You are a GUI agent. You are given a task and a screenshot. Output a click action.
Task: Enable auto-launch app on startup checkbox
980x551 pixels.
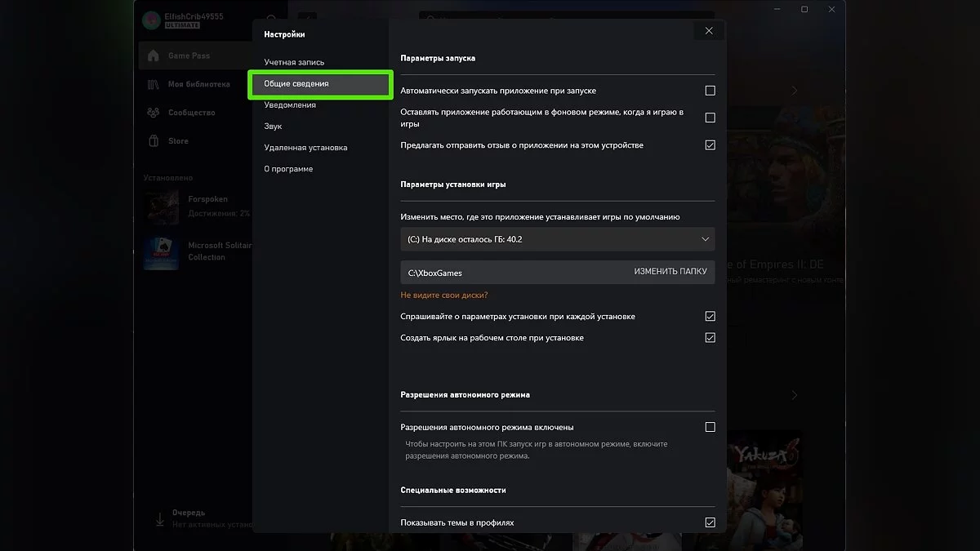(x=710, y=91)
